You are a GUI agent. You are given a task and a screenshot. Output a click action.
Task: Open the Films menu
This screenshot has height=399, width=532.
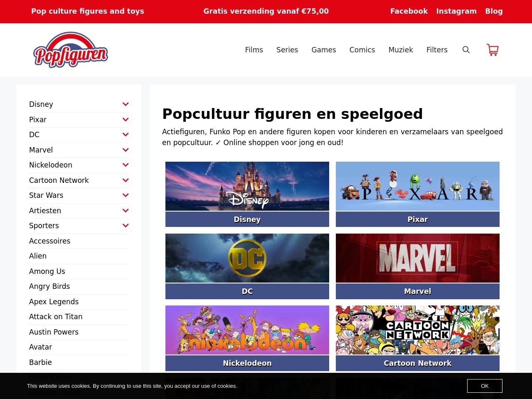[x=254, y=50]
